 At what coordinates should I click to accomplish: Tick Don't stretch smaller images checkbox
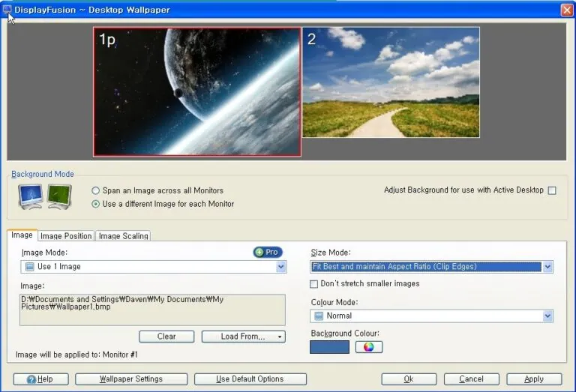313,284
